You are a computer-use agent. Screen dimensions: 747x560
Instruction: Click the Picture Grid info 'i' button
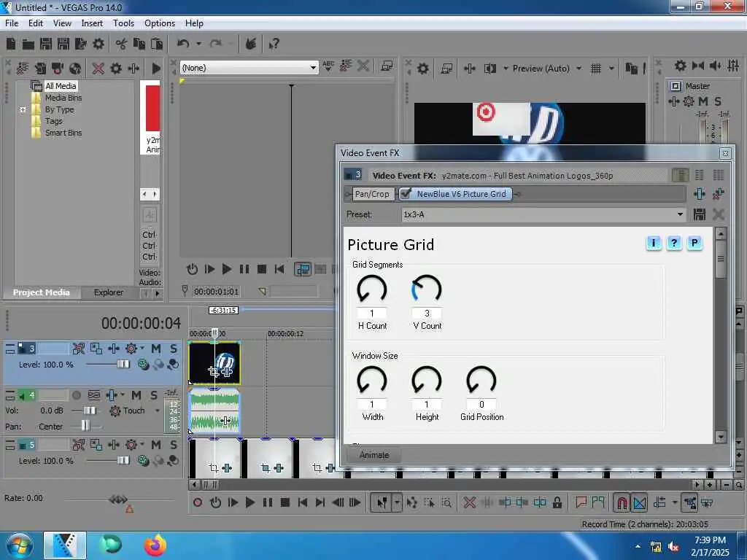(653, 244)
